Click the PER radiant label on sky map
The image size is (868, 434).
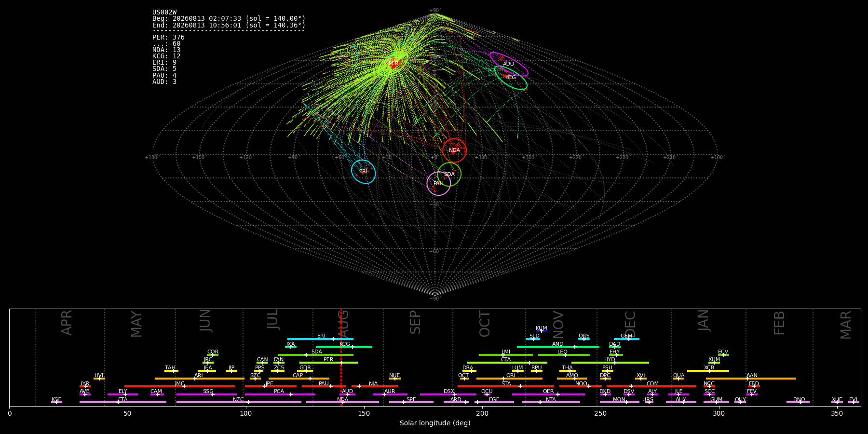click(394, 64)
